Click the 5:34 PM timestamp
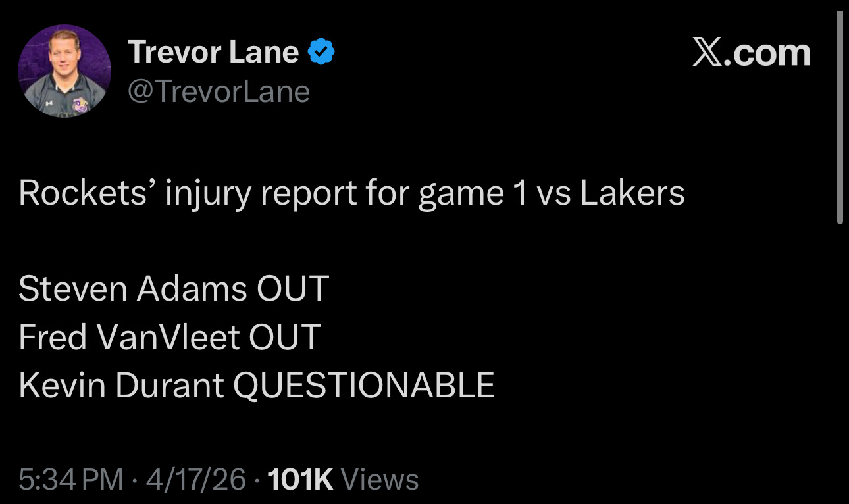Viewport: 849px width, 504px height. pyautogui.click(x=71, y=479)
